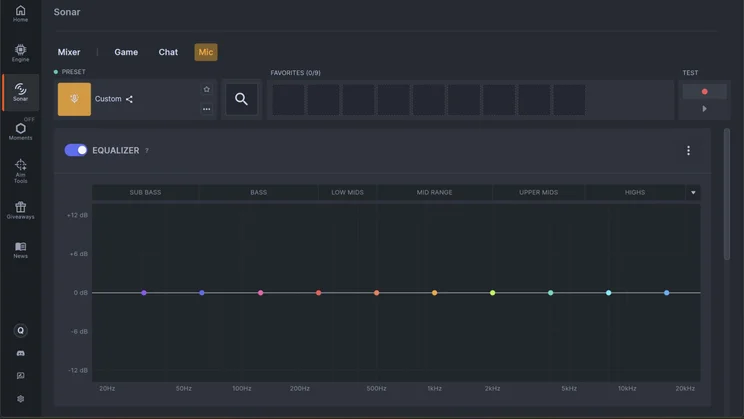Share the Custom preset
The image size is (744, 419).
(x=129, y=99)
